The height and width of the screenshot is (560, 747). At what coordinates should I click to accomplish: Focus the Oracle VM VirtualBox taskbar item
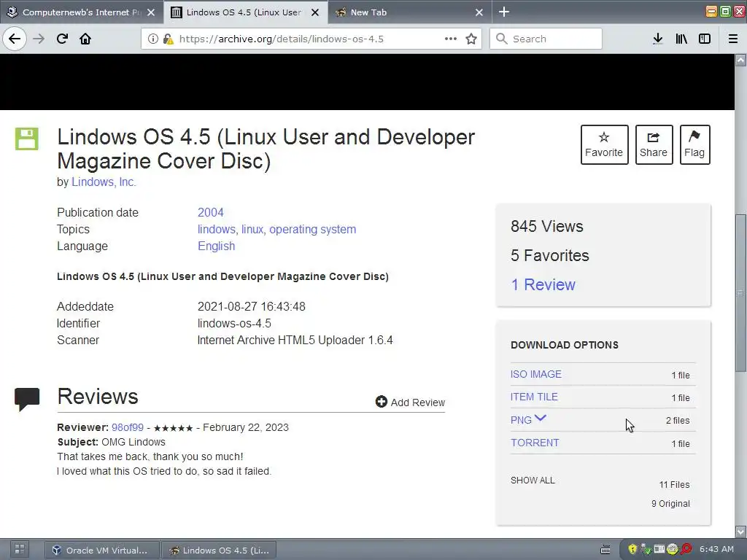click(102, 550)
